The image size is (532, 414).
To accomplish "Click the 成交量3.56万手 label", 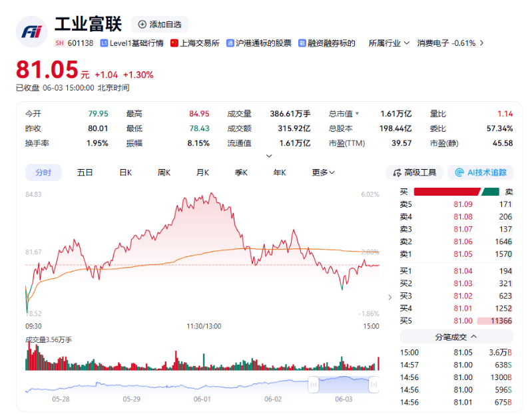I will pyautogui.click(x=49, y=339).
